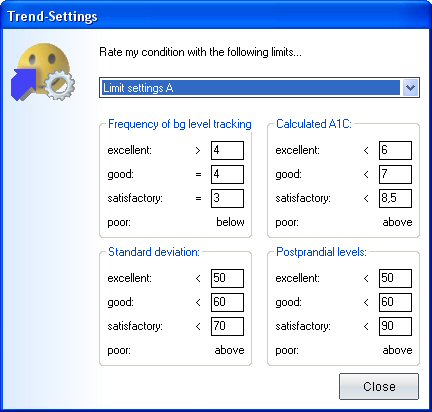Edit satisfactory Calculated A1C field showing 8,5
This screenshot has height=412, width=432.
click(395, 198)
